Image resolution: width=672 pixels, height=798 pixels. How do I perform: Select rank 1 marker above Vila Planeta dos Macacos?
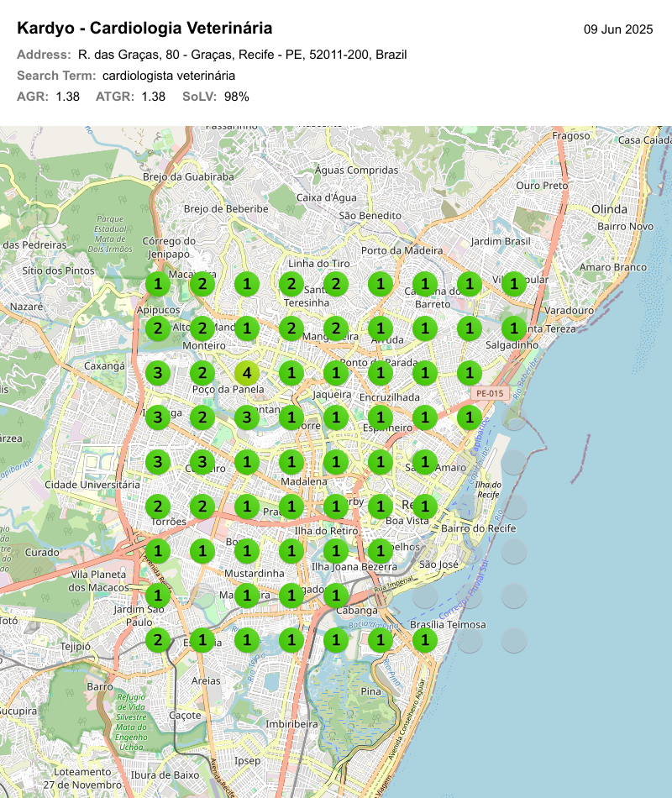point(157,551)
